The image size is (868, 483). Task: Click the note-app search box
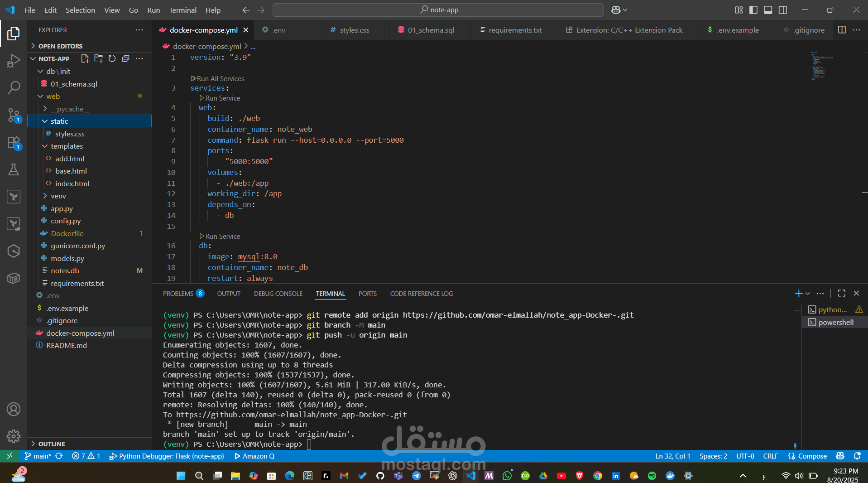coord(438,10)
